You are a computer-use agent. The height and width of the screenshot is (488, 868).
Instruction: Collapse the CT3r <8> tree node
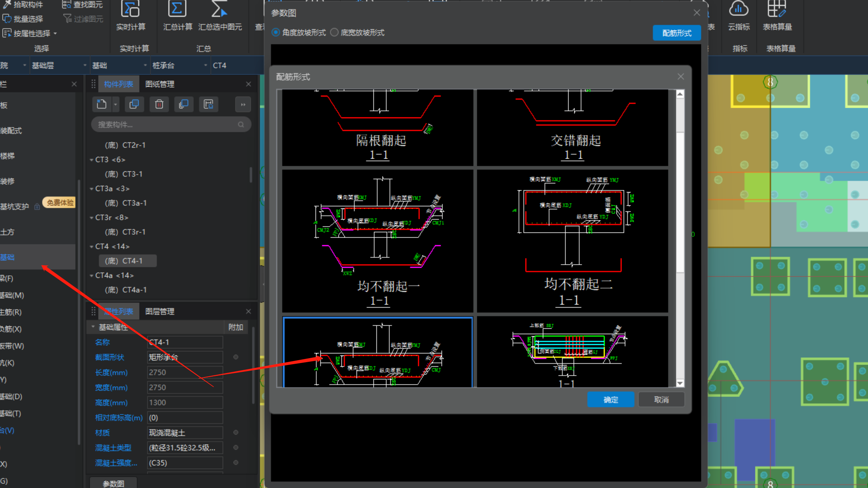point(92,217)
